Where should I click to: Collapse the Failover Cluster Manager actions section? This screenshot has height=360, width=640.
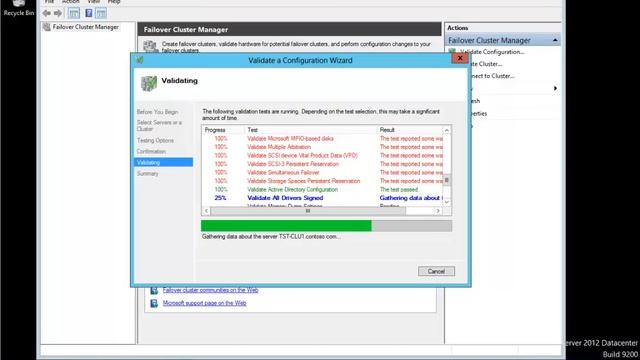click(x=555, y=40)
